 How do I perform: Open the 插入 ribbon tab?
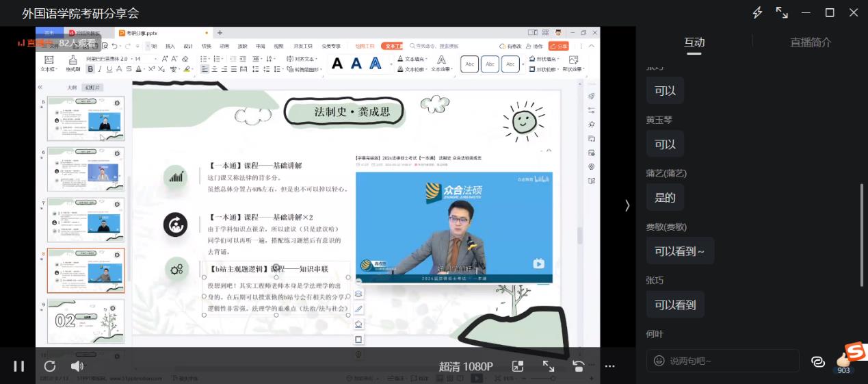pos(170,47)
